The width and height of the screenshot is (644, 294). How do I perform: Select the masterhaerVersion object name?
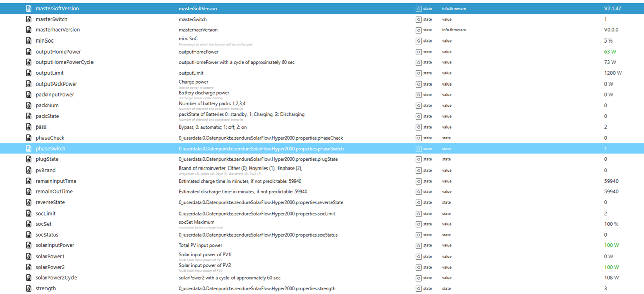tap(58, 30)
